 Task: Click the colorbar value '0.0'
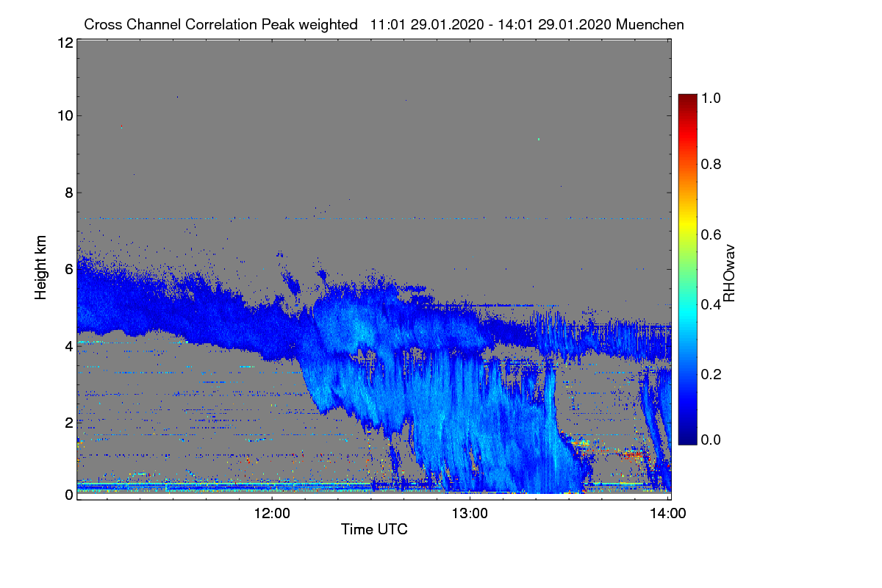(x=710, y=440)
